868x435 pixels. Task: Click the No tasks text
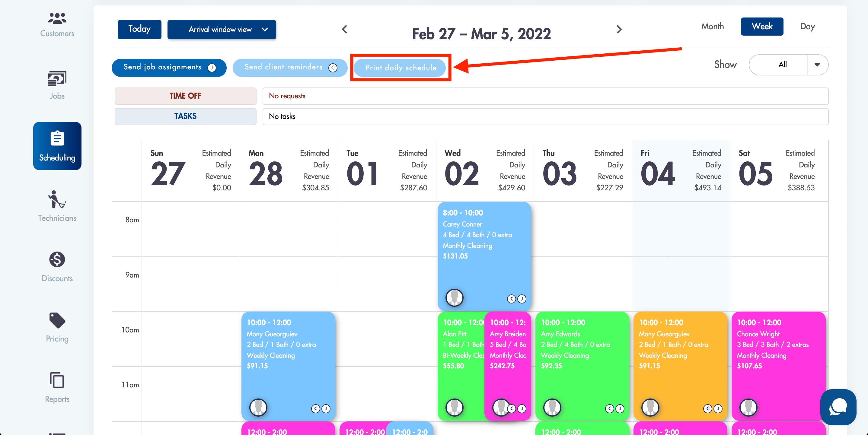pos(282,116)
